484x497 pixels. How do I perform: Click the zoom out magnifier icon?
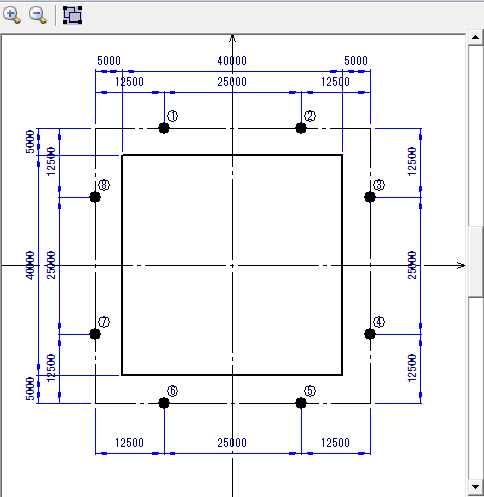[38, 15]
